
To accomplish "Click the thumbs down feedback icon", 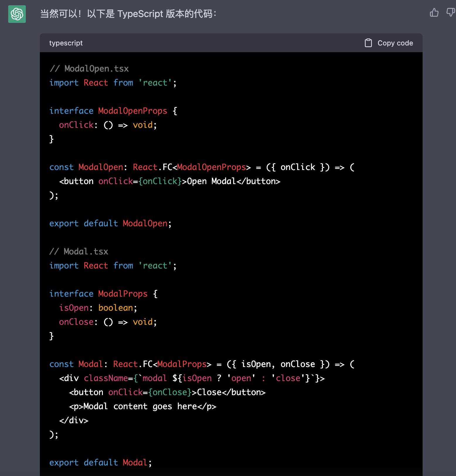I will (450, 13).
